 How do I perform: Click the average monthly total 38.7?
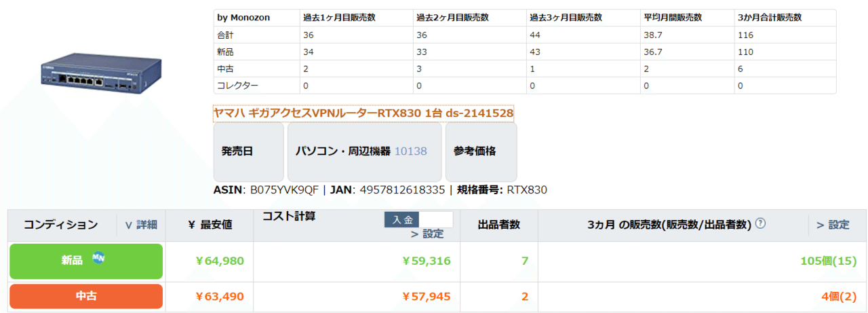pyautogui.click(x=652, y=35)
